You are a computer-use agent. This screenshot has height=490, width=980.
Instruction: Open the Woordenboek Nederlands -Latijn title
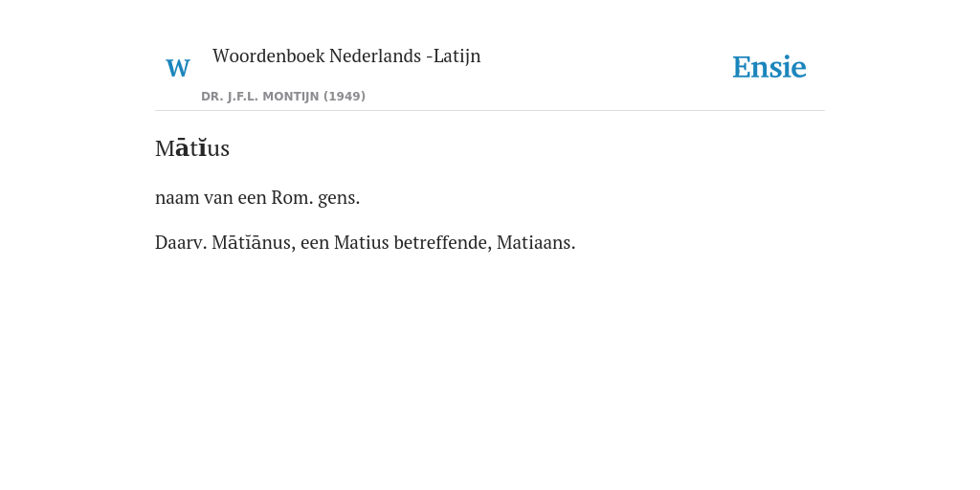point(346,56)
